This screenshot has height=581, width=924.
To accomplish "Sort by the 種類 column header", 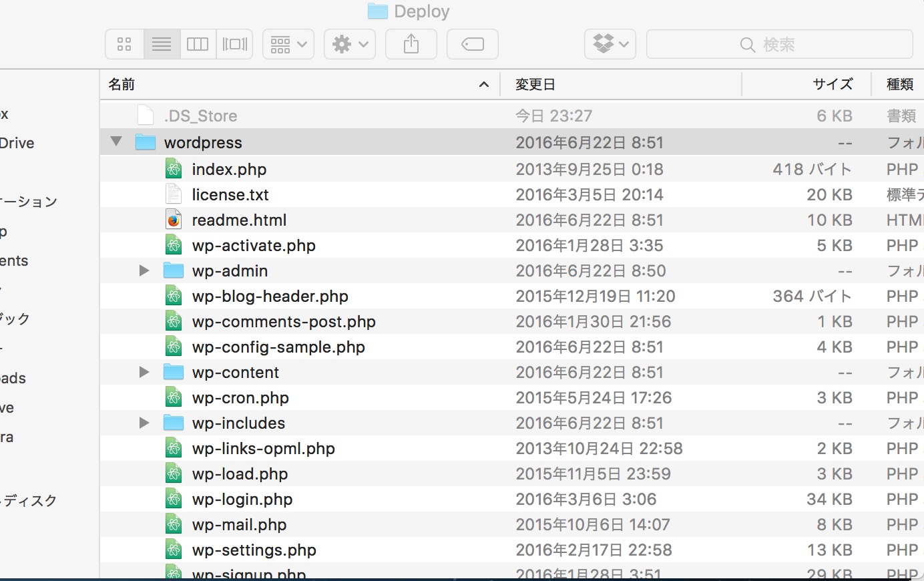I will point(899,84).
